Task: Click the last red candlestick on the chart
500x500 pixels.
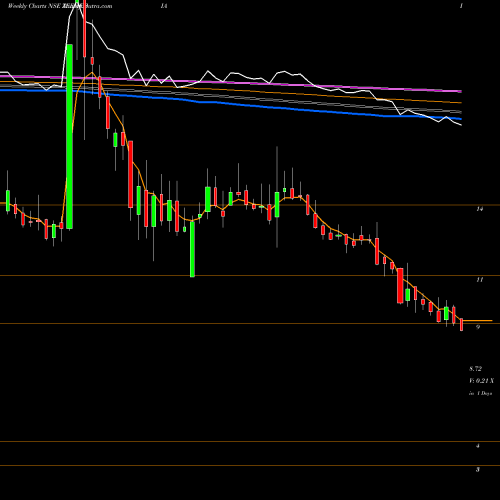Action: (462, 324)
